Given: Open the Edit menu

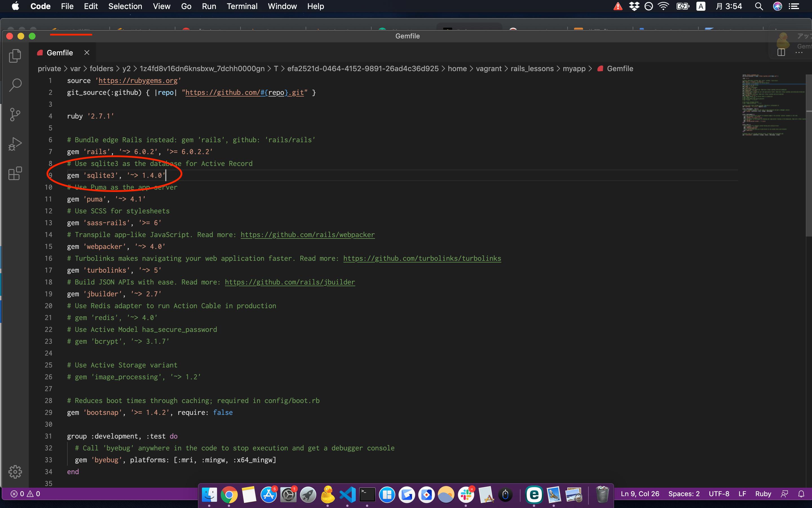Looking at the screenshot, I should [x=91, y=6].
